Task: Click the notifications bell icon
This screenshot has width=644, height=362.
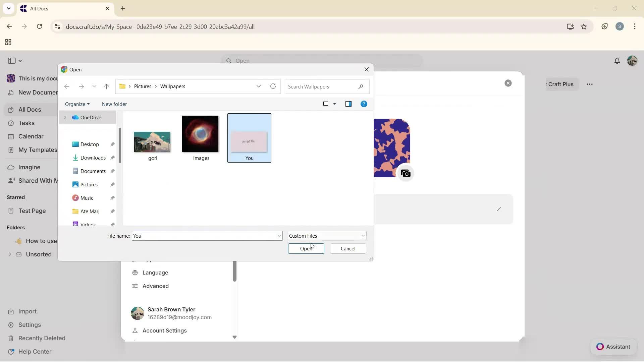Action: [x=617, y=61]
